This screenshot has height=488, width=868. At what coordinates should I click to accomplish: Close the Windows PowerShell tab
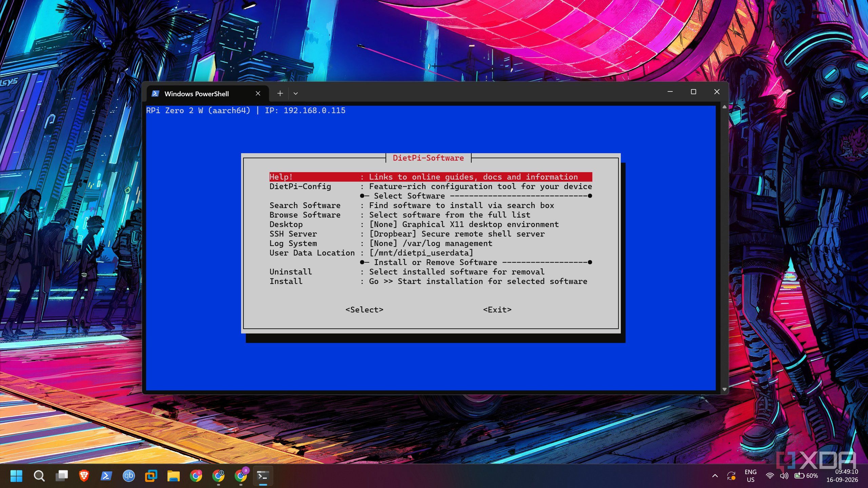258,94
